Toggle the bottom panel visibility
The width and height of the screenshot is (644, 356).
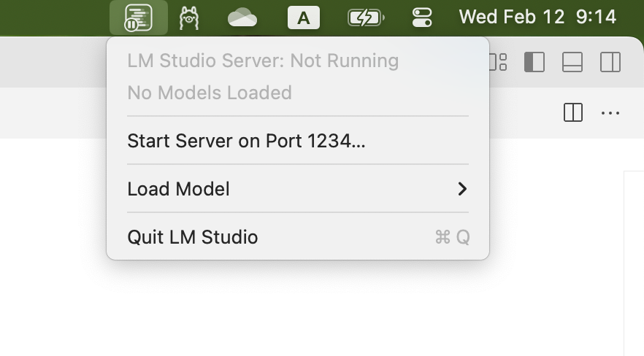tap(572, 63)
